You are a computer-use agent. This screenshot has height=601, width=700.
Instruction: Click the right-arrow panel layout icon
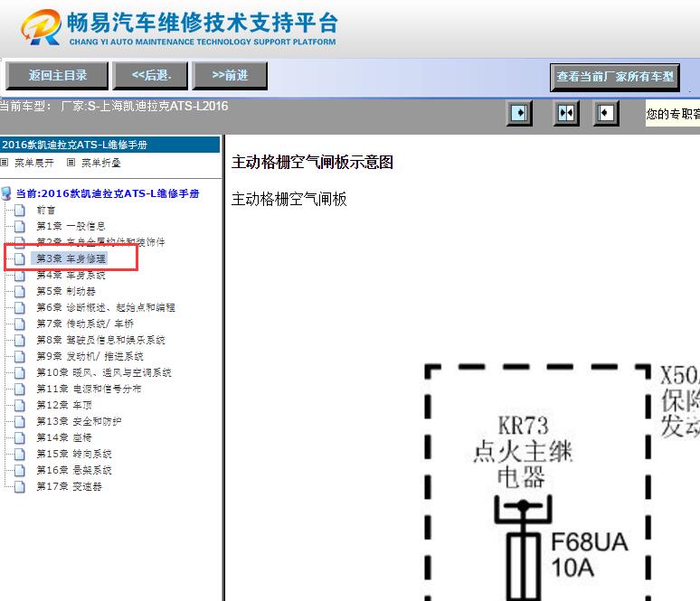pyautogui.click(x=519, y=113)
